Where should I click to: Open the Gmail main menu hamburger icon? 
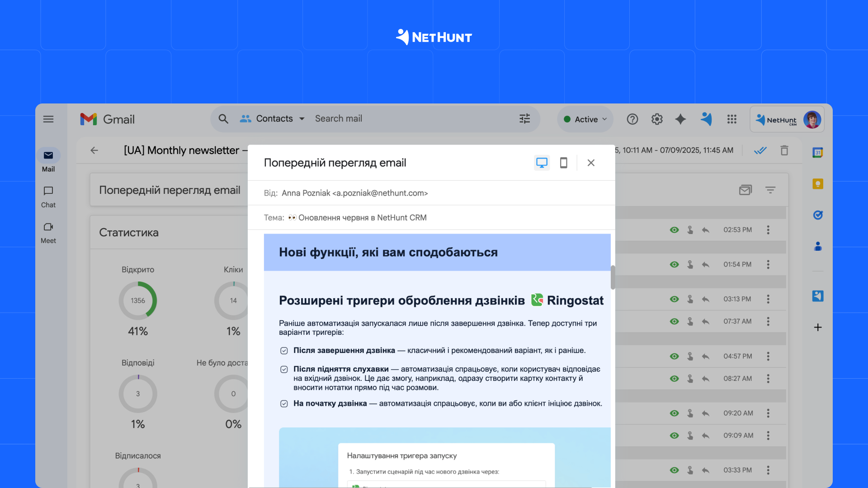tap(48, 119)
